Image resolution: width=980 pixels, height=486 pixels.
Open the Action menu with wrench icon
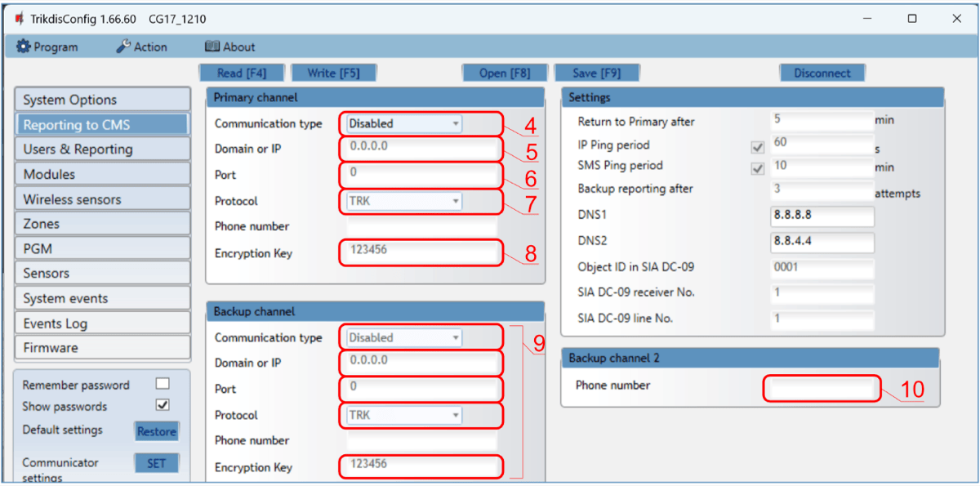tap(141, 47)
